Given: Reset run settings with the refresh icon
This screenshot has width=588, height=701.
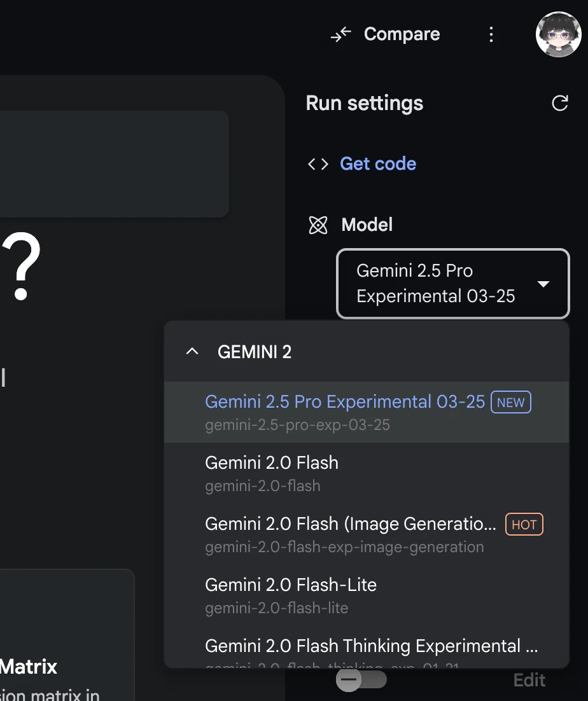Looking at the screenshot, I should [x=560, y=103].
